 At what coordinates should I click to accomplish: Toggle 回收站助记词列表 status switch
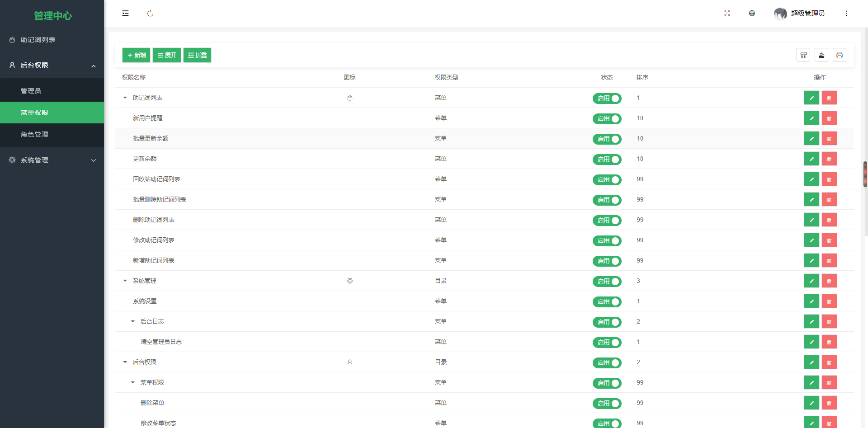tap(607, 179)
